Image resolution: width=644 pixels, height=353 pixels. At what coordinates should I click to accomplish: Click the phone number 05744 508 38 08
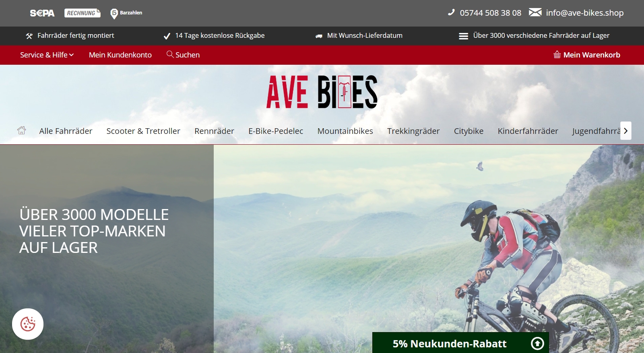(491, 13)
